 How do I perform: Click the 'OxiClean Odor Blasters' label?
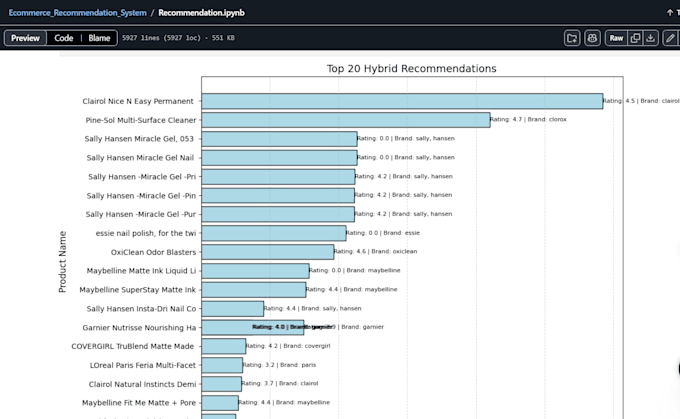[154, 252]
